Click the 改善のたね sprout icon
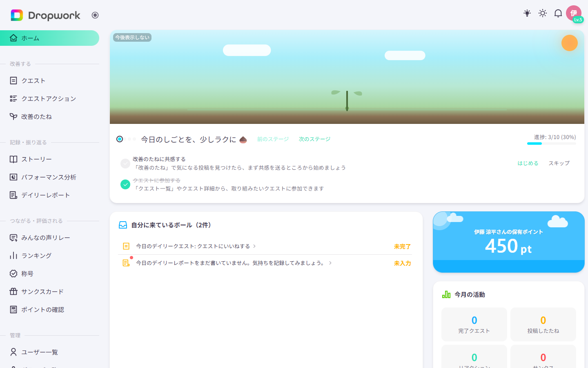Screen dimensions: 588x368 (x=13, y=117)
